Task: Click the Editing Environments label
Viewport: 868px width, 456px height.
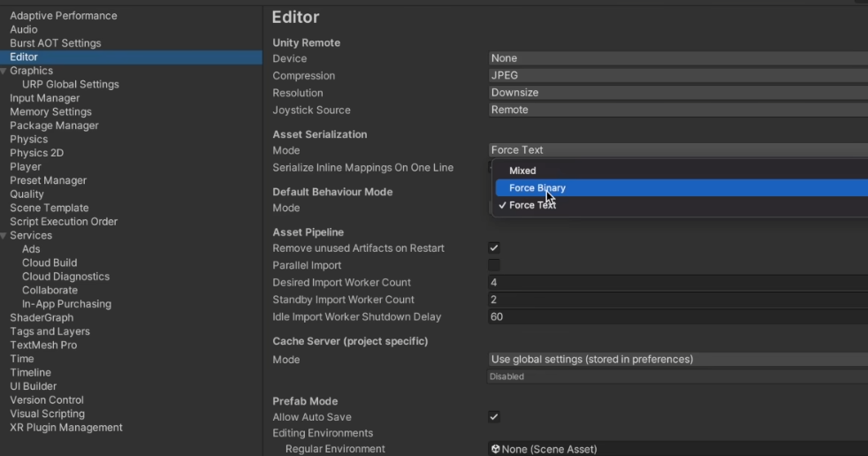Action: pos(322,433)
